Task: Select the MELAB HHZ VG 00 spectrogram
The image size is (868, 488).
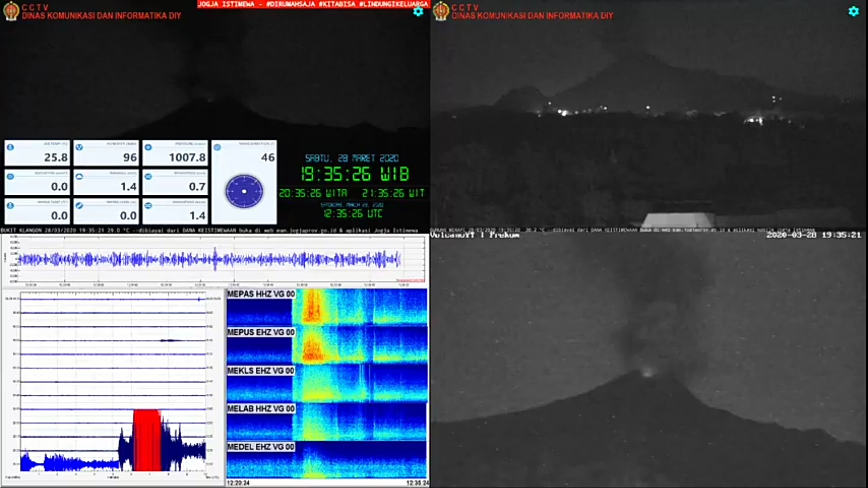Action: [x=326, y=422]
